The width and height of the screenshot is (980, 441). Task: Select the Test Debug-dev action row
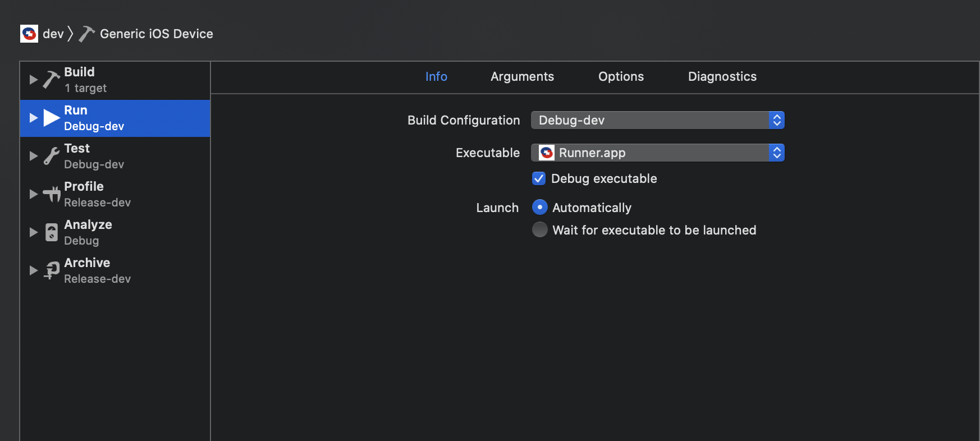(112, 156)
